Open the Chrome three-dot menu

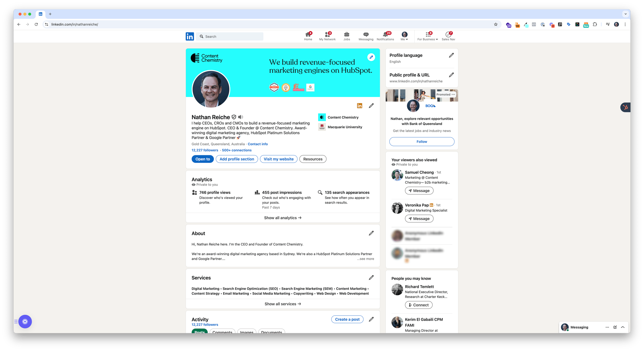pos(625,24)
